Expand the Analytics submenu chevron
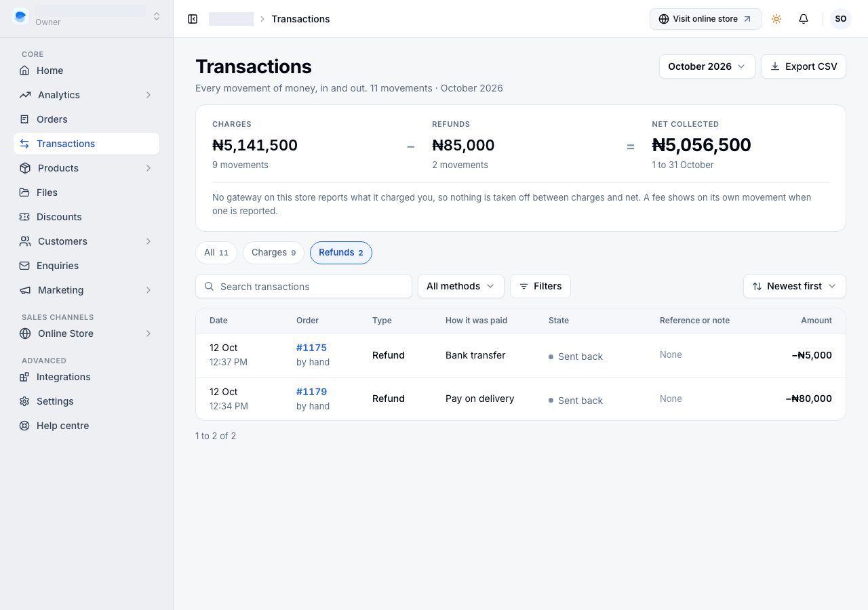 (x=149, y=95)
